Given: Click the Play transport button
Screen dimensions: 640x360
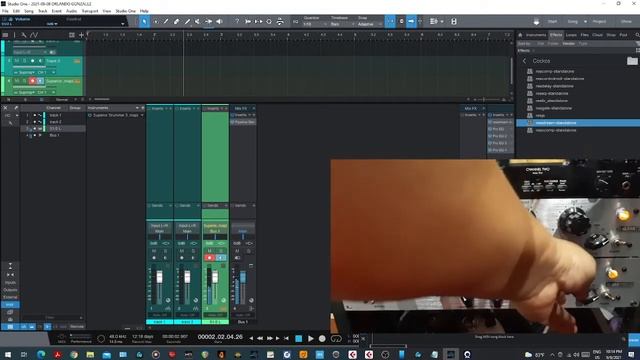Looking at the screenshot, I should point(311,338).
